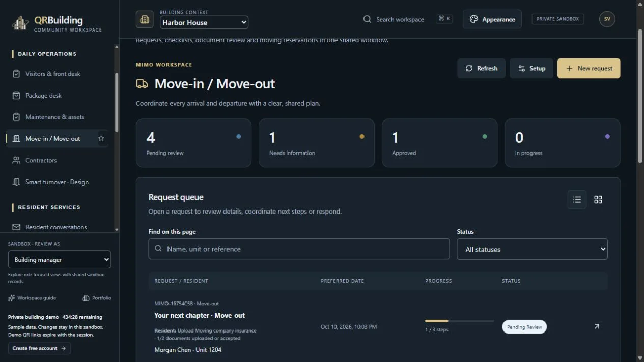
Task: Open request 'Your next chapter · Move-out'
Action: pyautogui.click(x=200, y=315)
